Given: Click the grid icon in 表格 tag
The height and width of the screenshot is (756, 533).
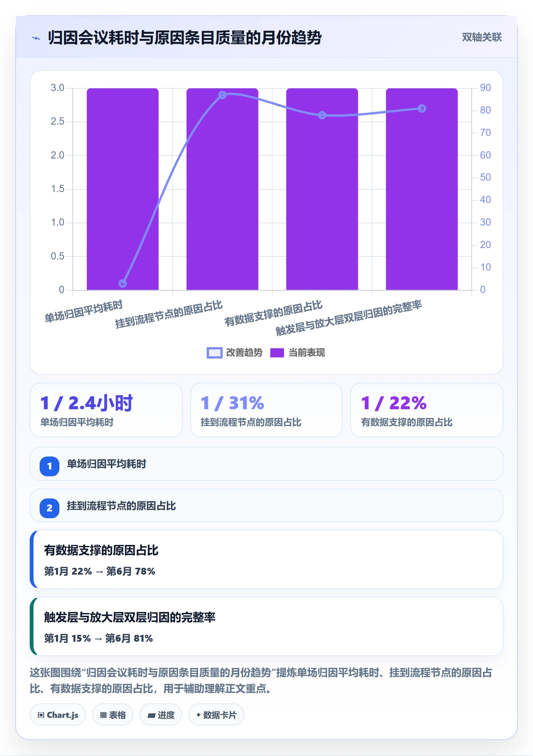Looking at the screenshot, I should (103, 715).
